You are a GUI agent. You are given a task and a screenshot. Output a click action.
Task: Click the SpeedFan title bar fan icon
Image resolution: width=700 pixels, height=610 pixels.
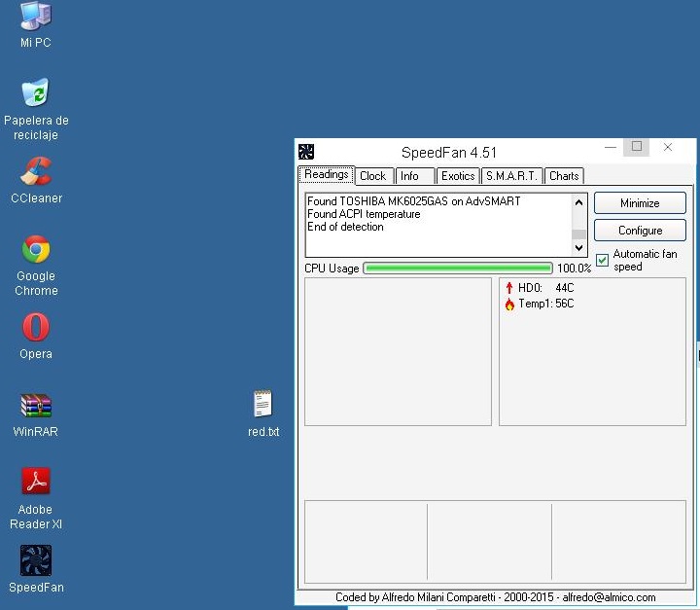306,152
